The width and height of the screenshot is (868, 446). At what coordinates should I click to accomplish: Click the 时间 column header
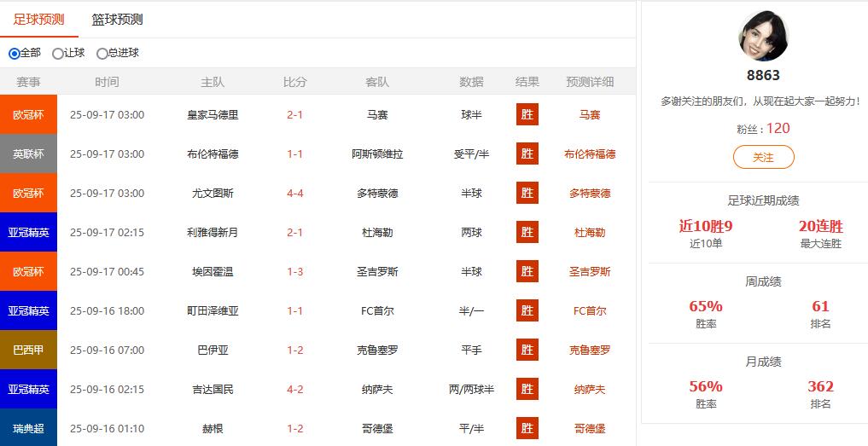[107, 82]
